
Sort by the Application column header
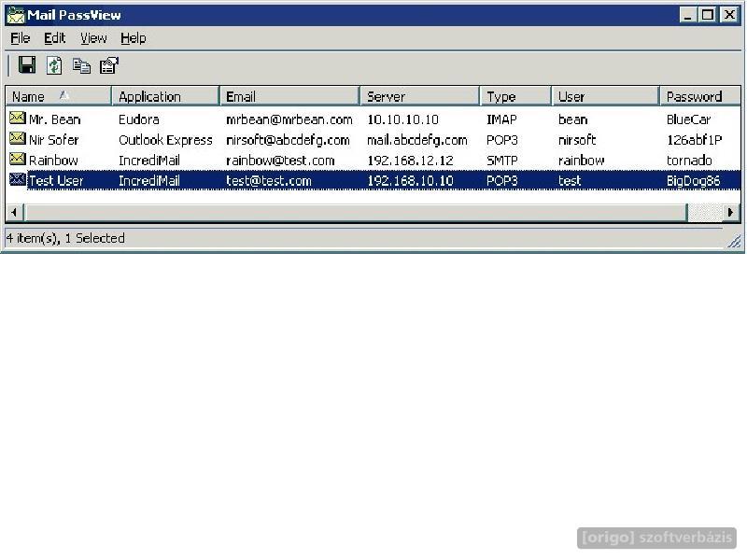click(165, 96)
